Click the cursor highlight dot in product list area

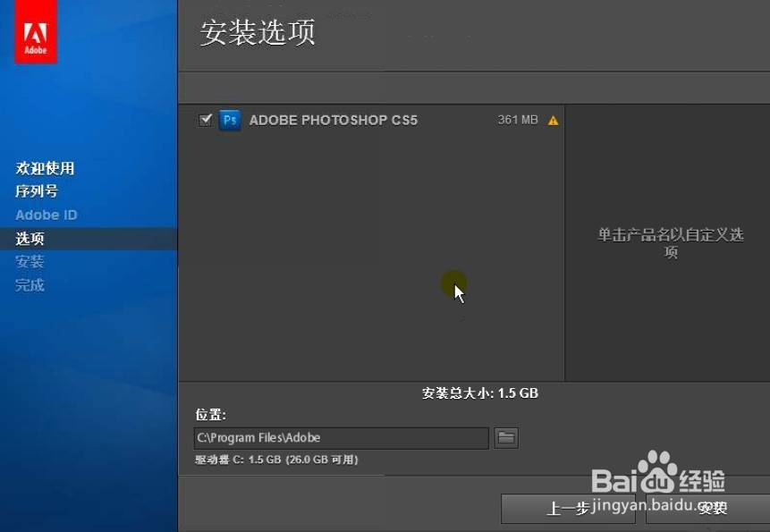(x=455, y=284)
